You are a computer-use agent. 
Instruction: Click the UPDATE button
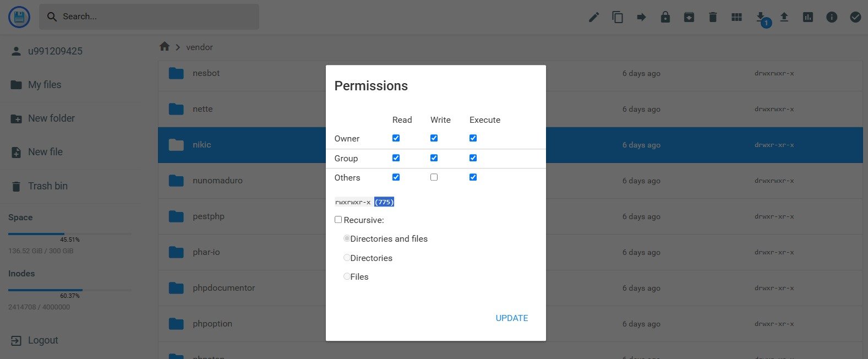512,318
